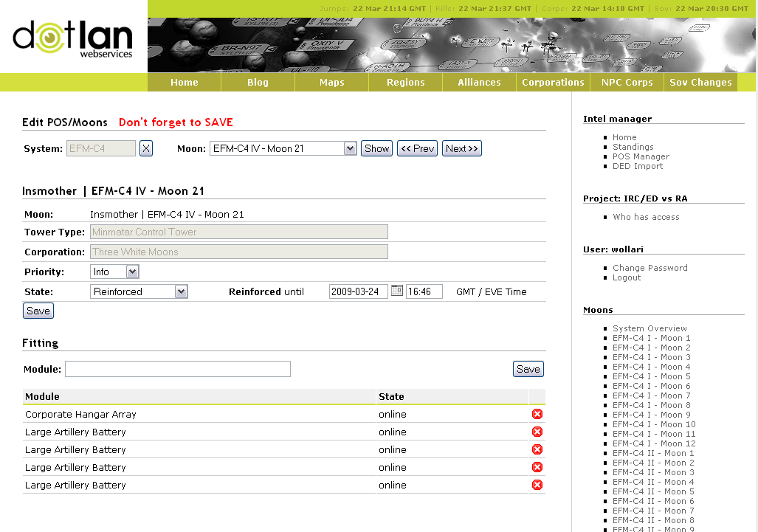This screenshot has width=758, height=532.
Task: Remove the first Large Artillery Battery
Action: point(537,432)
